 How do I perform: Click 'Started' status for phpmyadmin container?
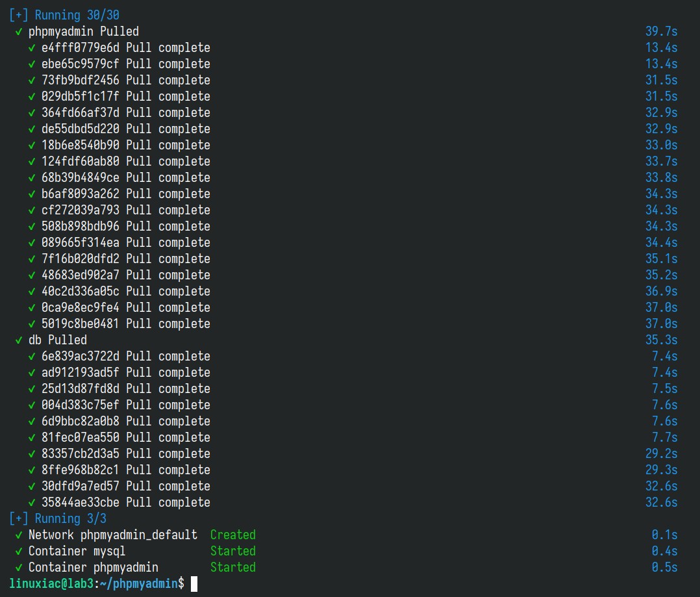(x=233, y=567)
